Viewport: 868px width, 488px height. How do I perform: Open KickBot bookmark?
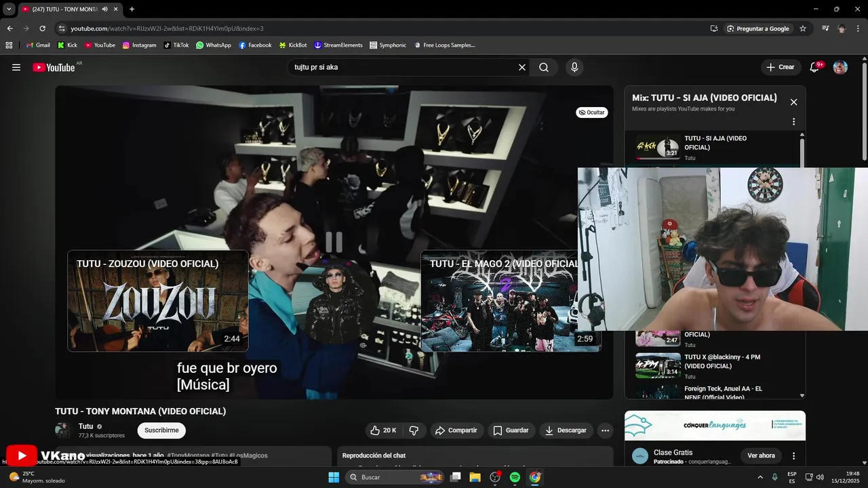(293, 45)
